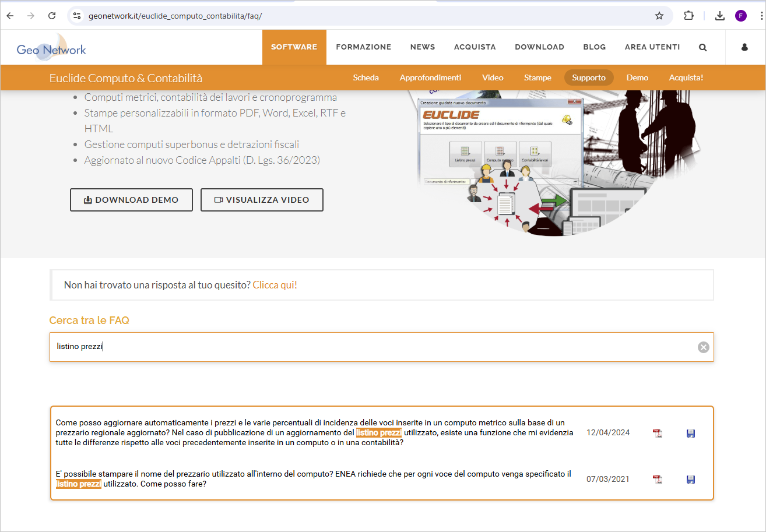Click the browser back arrow

coord(10,16)
